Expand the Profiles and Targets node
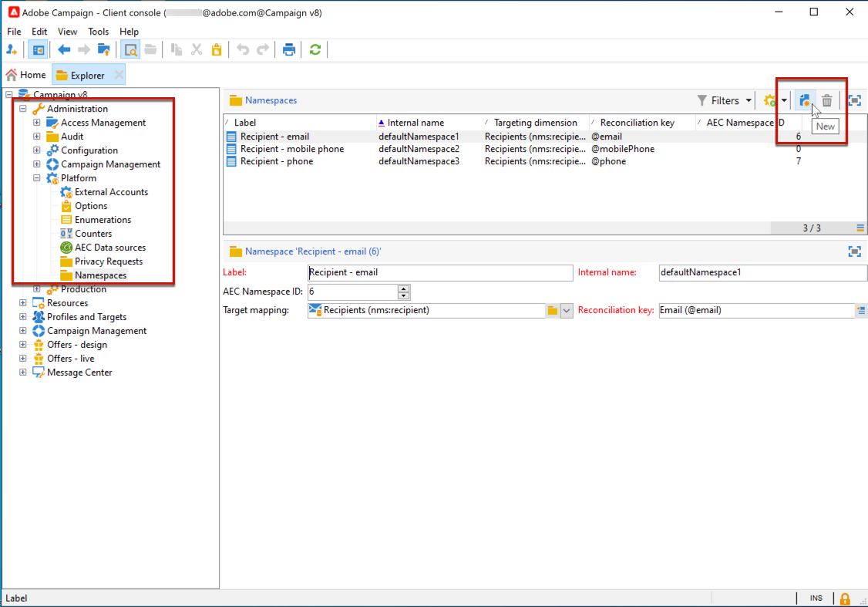868x607 pixels. click(22, 317)
